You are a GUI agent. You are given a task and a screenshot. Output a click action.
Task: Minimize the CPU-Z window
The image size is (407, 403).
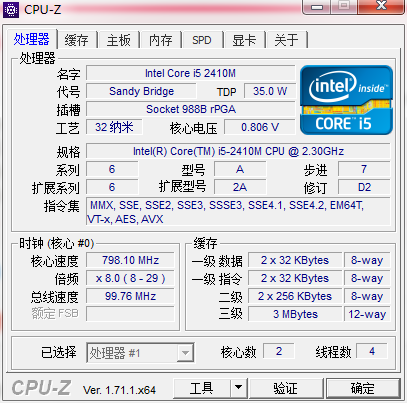(x=317, y=7)
